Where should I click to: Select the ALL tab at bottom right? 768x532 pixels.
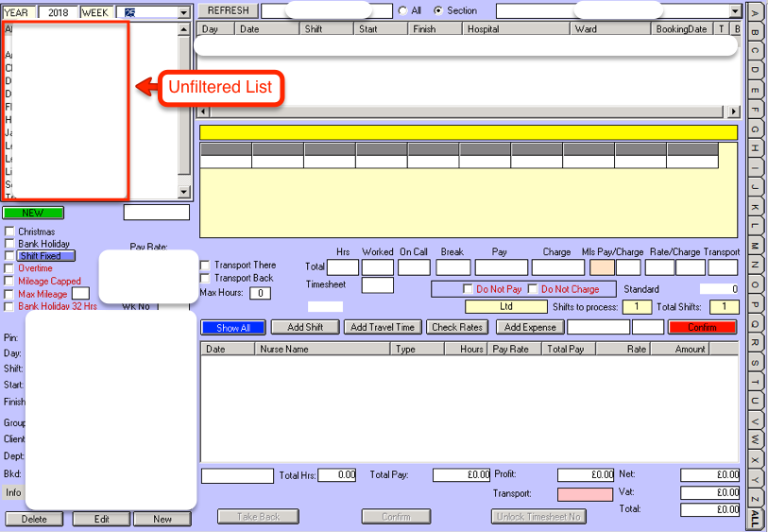[x=756, y=519]
